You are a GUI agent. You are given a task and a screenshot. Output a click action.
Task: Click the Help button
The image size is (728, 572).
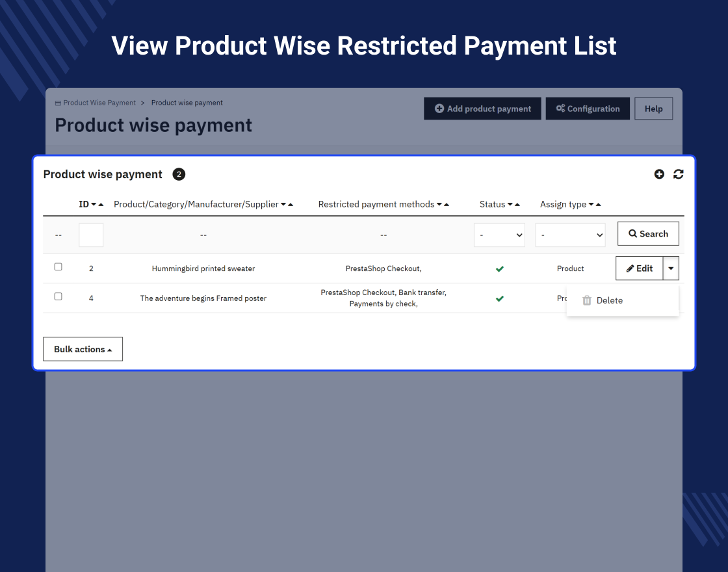pyautogui.click(x=654, y=109)
